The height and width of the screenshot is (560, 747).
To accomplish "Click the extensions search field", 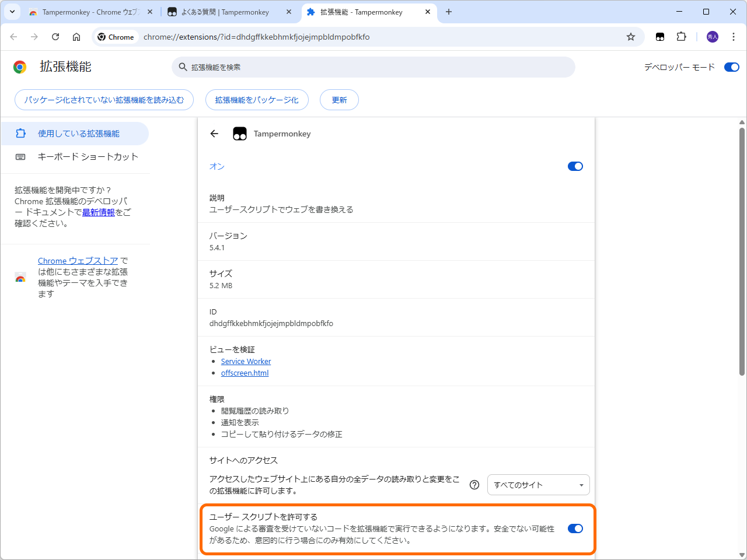I will pos(373,67).
